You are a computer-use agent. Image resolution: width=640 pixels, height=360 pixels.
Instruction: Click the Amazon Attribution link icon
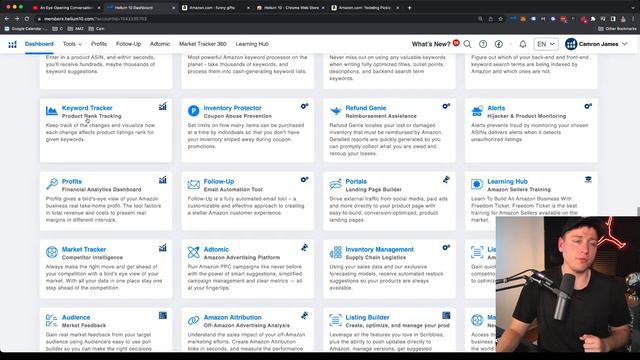[193, 320]
